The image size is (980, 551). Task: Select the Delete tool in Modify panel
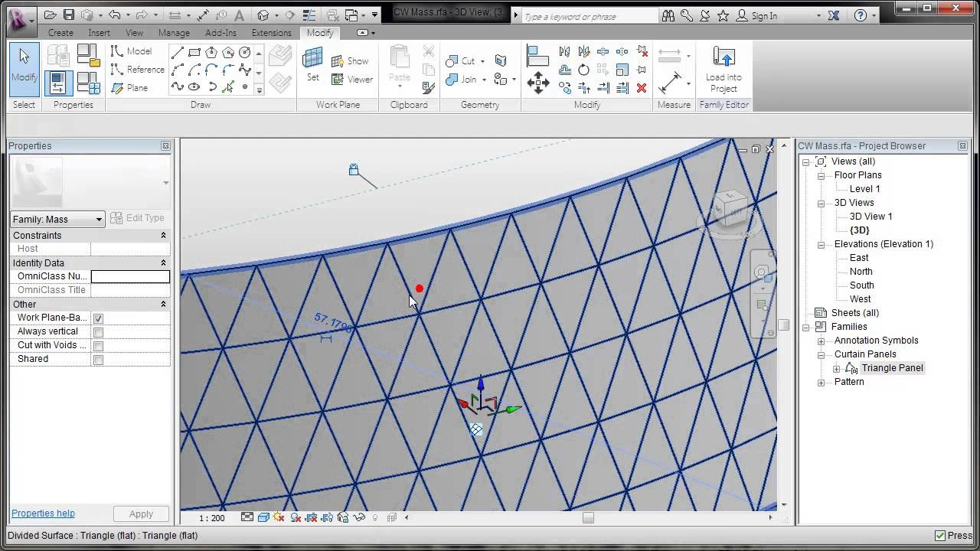pyautogui.click(x=643, y=88)
